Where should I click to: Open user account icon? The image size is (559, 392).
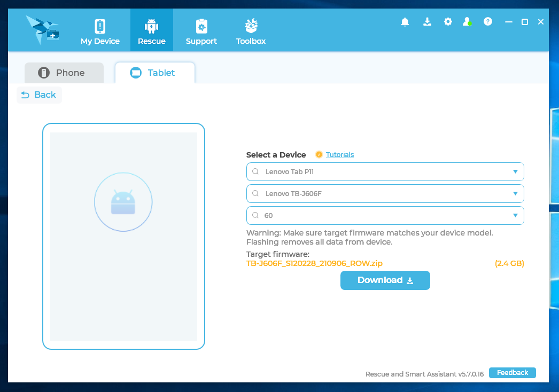[467, 22]
